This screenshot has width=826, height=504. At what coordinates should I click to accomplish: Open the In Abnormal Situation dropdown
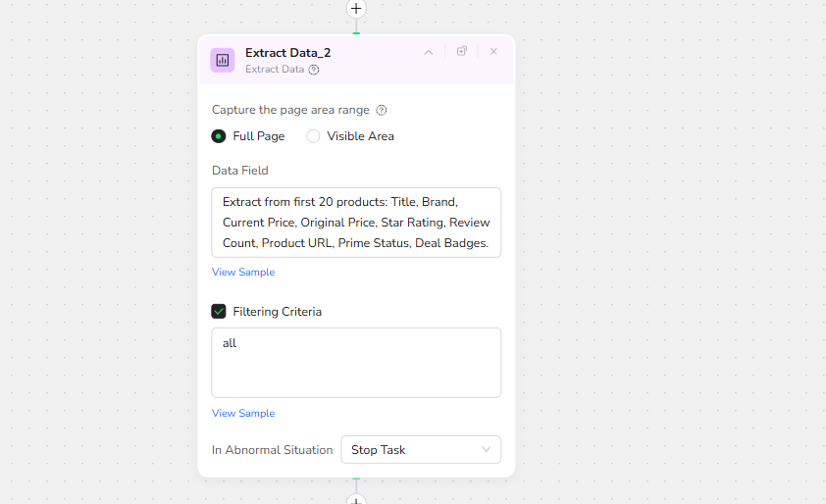tap(421, 450)
